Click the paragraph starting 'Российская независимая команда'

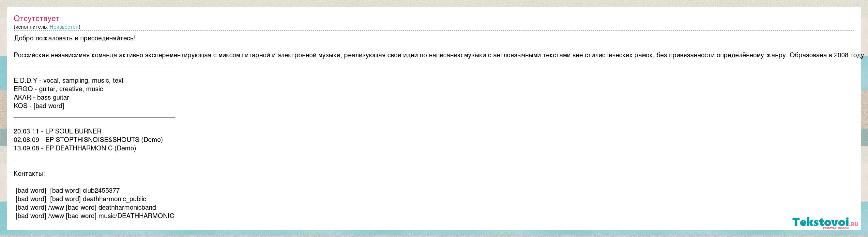point(440,55)
